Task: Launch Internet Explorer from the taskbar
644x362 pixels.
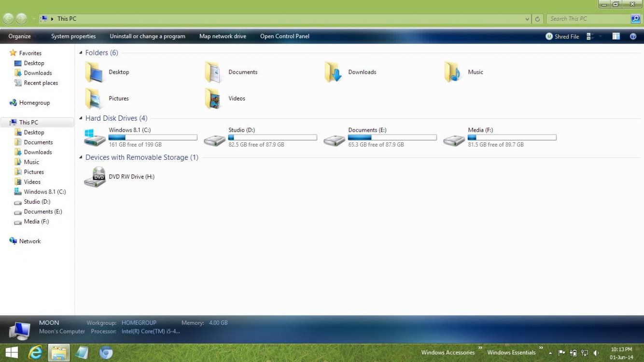Action: coord(35,353)
